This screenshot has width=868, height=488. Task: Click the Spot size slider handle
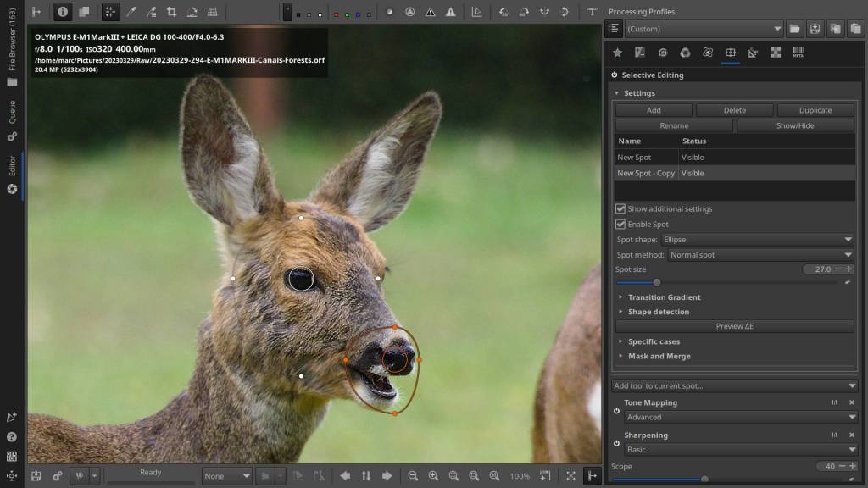656,282
